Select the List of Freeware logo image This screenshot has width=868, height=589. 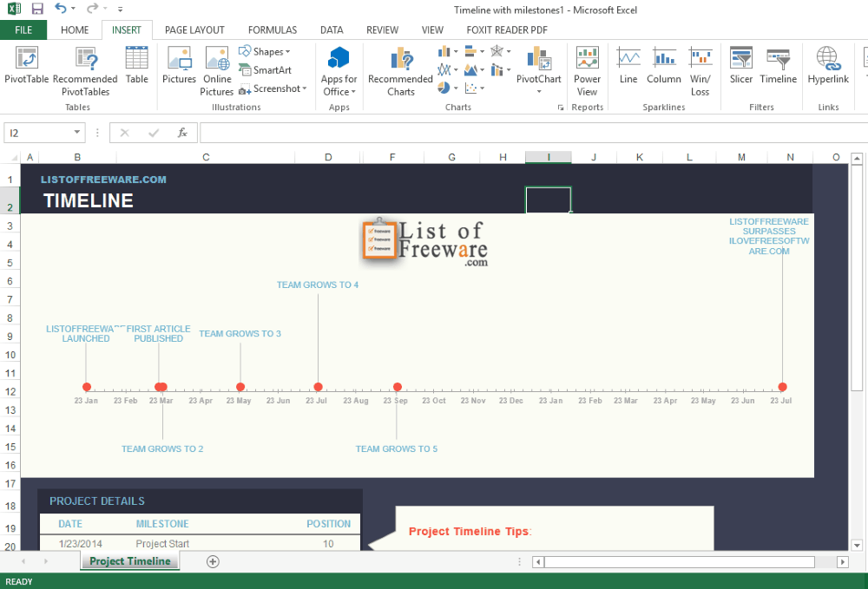click(x=425, y=244)
